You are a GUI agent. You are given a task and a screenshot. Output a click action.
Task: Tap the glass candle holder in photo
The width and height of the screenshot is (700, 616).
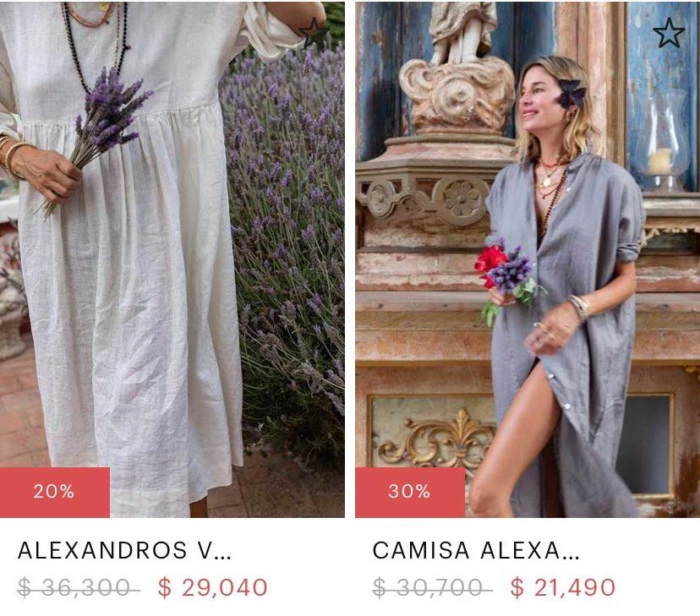(x=661, y=139)
